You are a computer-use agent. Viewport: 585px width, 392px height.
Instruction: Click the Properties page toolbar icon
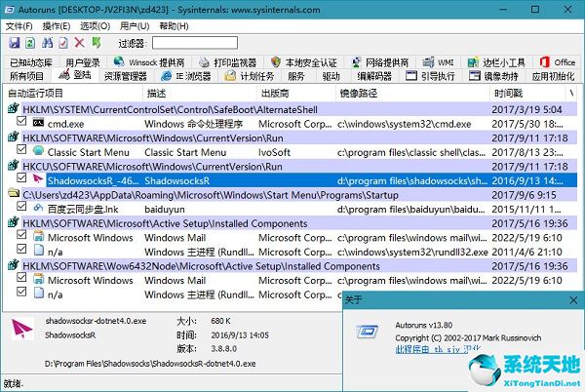point(63,43)
